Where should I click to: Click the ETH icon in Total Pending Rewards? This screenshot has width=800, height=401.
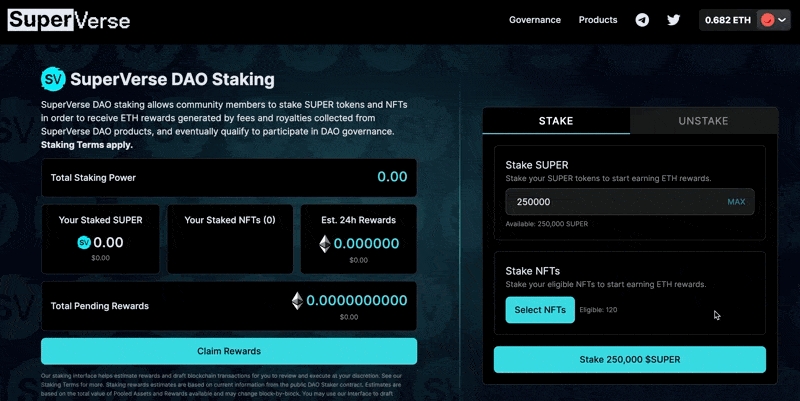pos(297,300)
